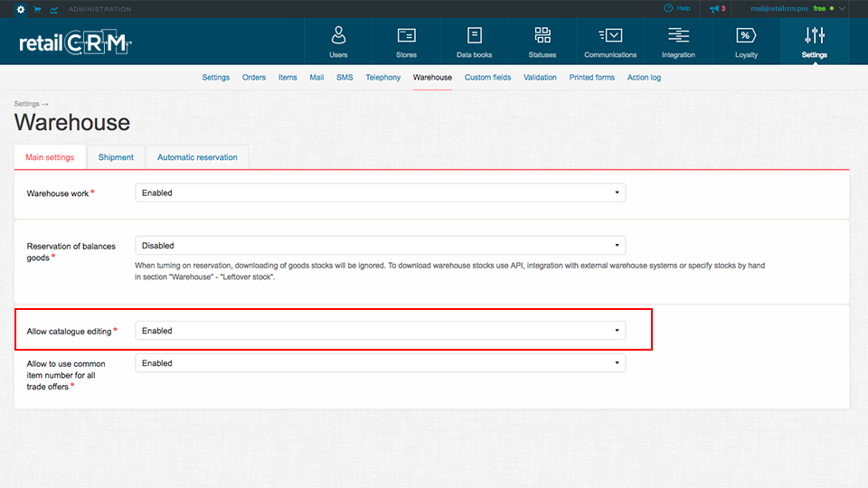Expand the account menu chevron
The image size is (868, 488).
tap(842, 9)
